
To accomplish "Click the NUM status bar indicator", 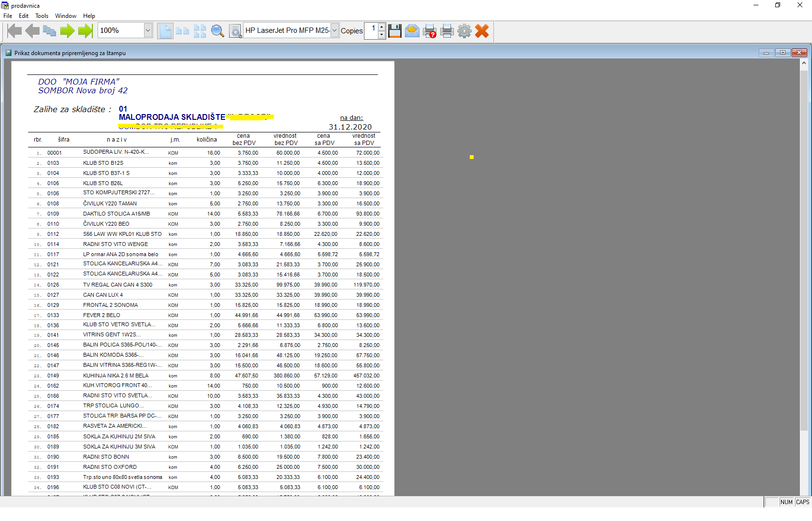I will click(x=786, y=502).
